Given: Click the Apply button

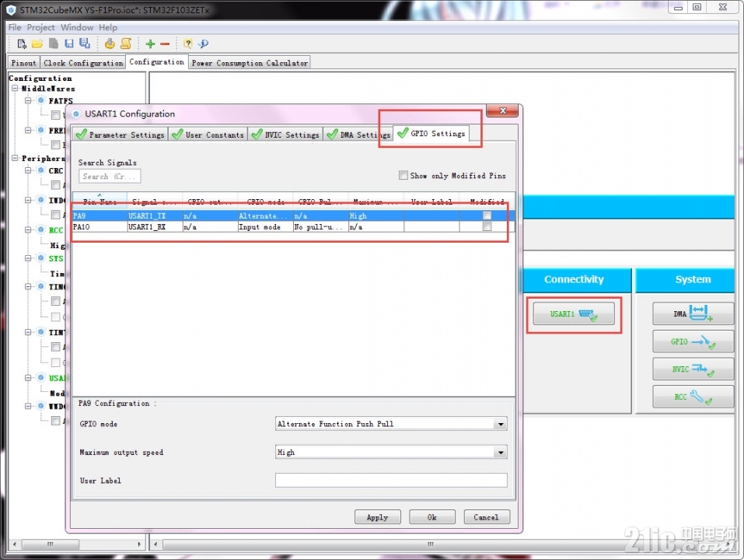Looking at the screenshot, I should (378, 517).
